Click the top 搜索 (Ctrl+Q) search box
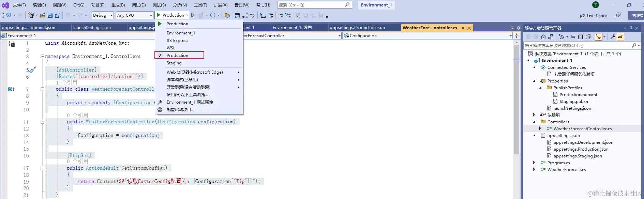644x199 pixels. click(314, 5)
